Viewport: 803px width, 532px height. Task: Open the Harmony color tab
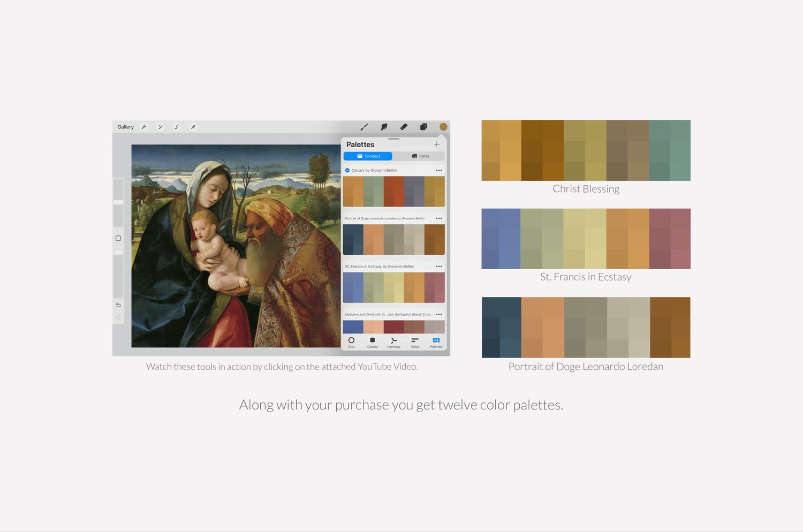pyautogui.click(x=393, y=343)
